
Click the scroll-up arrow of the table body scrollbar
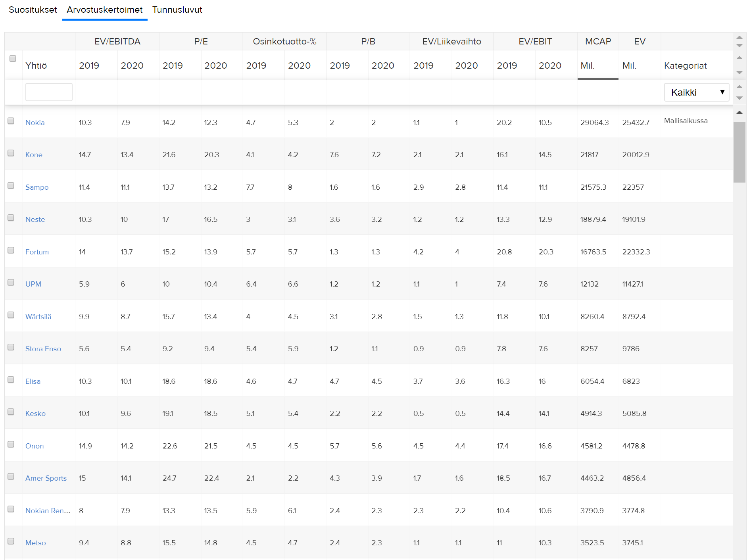coord(739,112)
